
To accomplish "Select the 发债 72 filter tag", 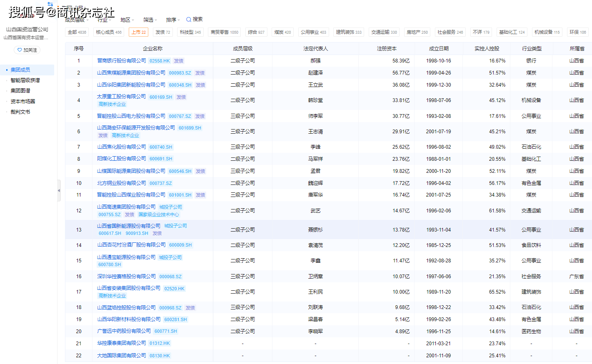I will pos(163,32).
